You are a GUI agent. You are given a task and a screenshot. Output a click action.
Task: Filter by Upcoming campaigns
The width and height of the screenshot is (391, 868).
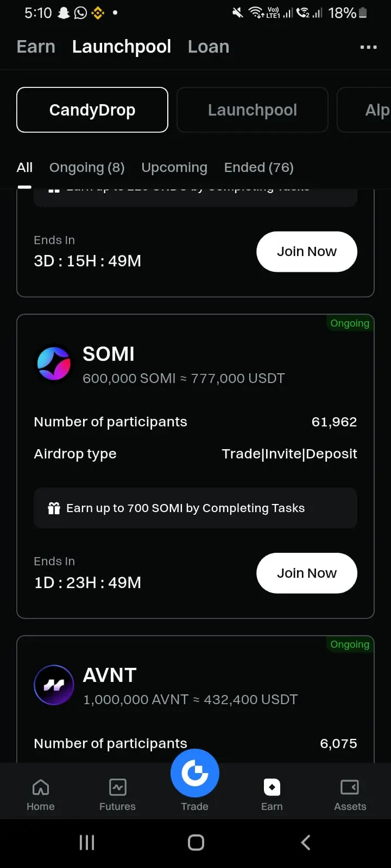(x=174, y=168)
